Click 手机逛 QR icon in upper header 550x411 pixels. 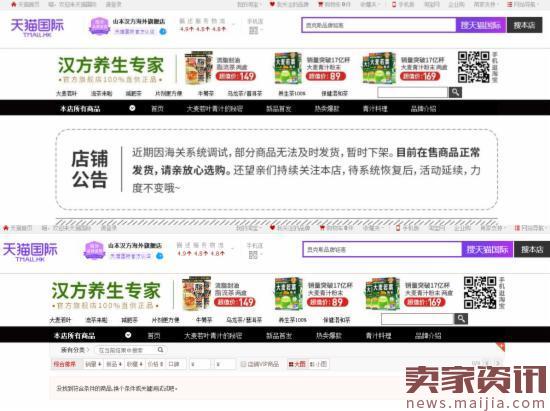click(x=253, y=31)
